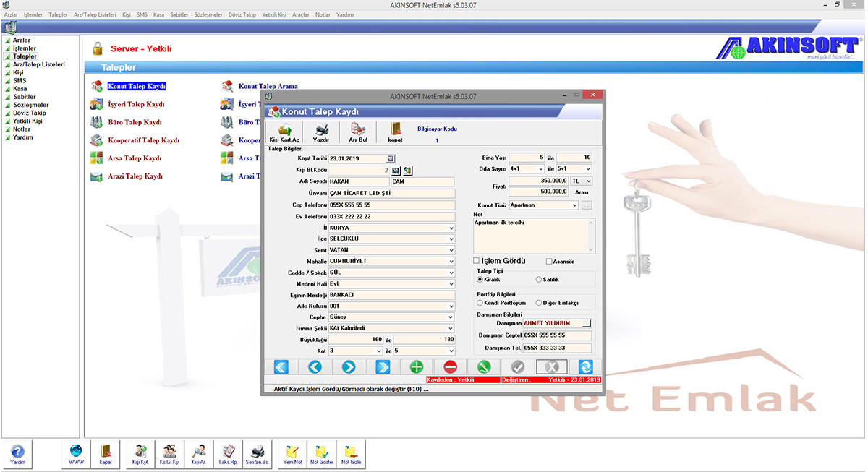Select the Yeni Not sticky note icon
The height and width of the screenshot is (472, 868).
[292, 453]
